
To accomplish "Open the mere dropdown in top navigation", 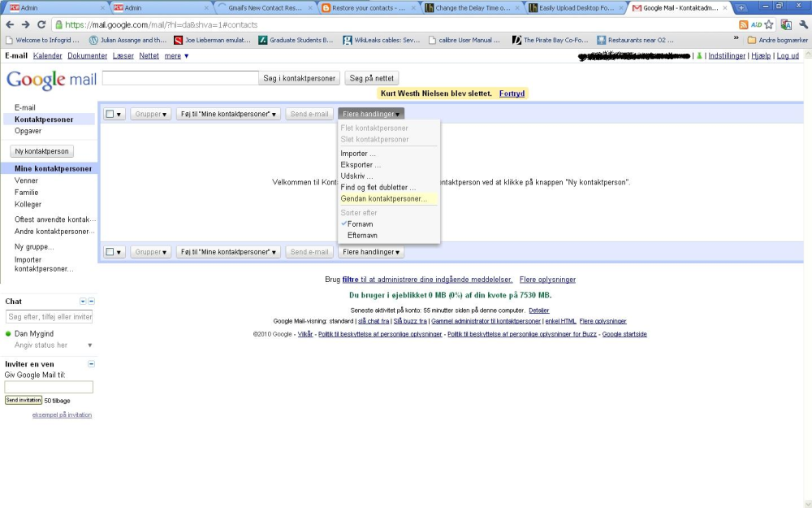I will point(176,55).
